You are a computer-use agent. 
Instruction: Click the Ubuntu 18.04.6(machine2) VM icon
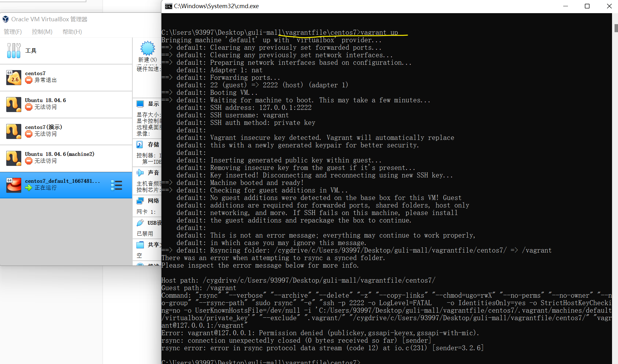click(x=14, y=158)
